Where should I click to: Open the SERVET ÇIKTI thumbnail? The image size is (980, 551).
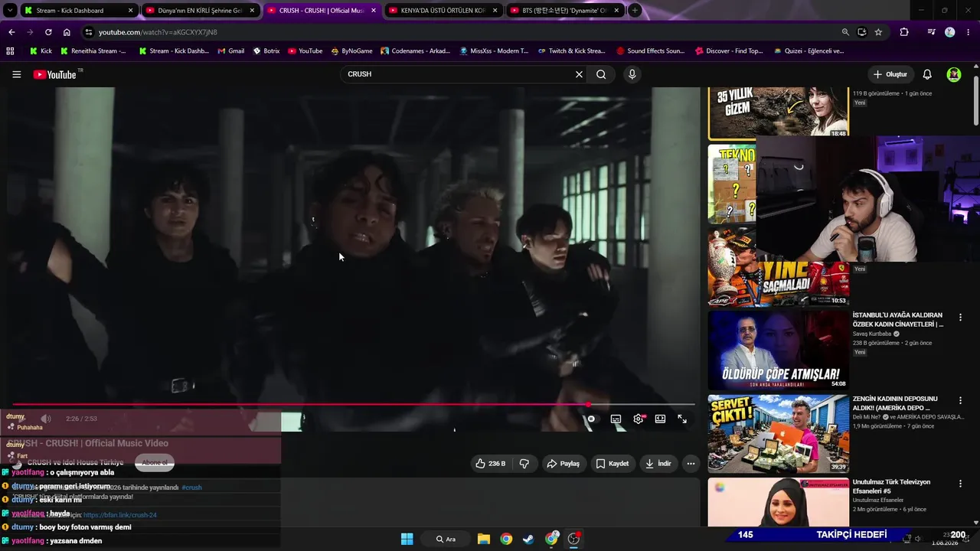tap(778, 434)
